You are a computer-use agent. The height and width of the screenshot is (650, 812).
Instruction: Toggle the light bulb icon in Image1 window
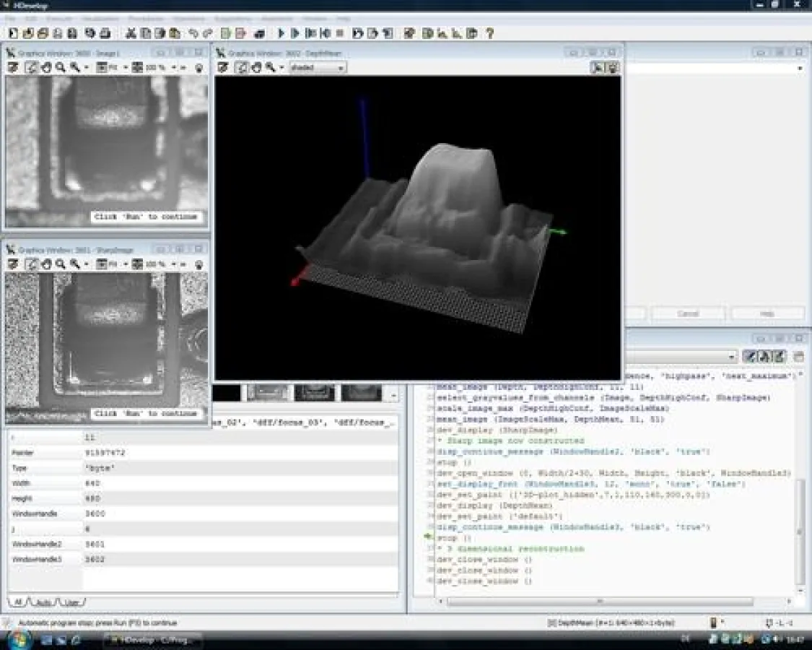(x=201, y=67)
